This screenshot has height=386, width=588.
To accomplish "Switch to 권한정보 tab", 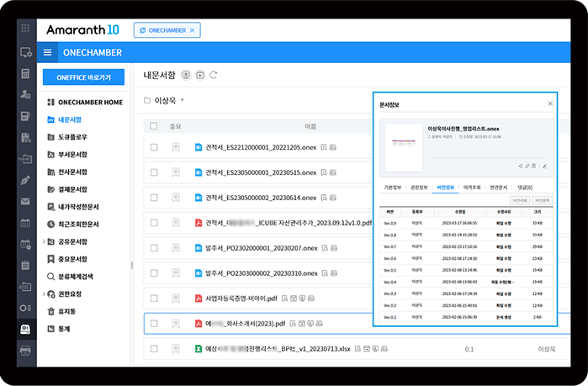I will [x=419, y=188].
